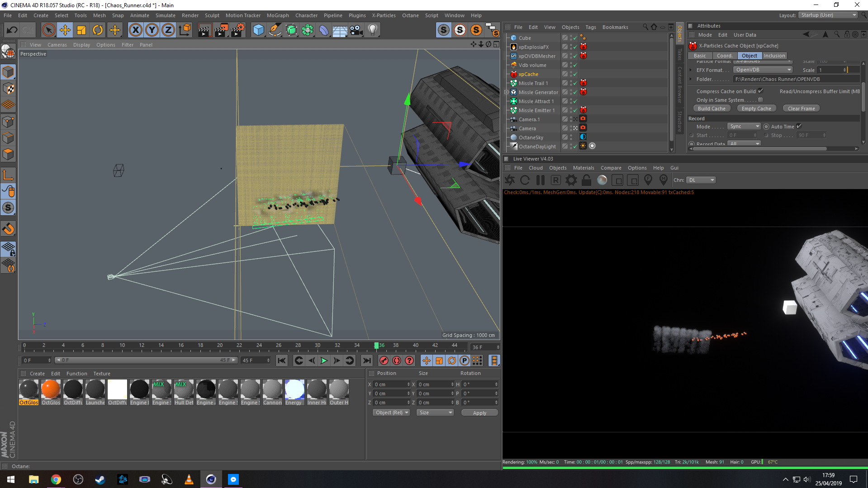Send the scene to Octane Live Viewer

tap(510, 180)
